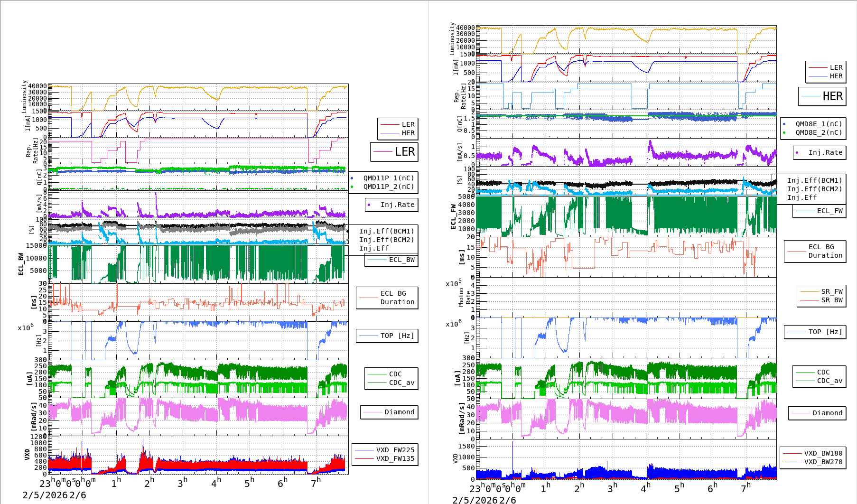The height and width of the screenshot is (504, 857).
Task: Click the Diamond legend in the right panel
Action: (817, 413)
